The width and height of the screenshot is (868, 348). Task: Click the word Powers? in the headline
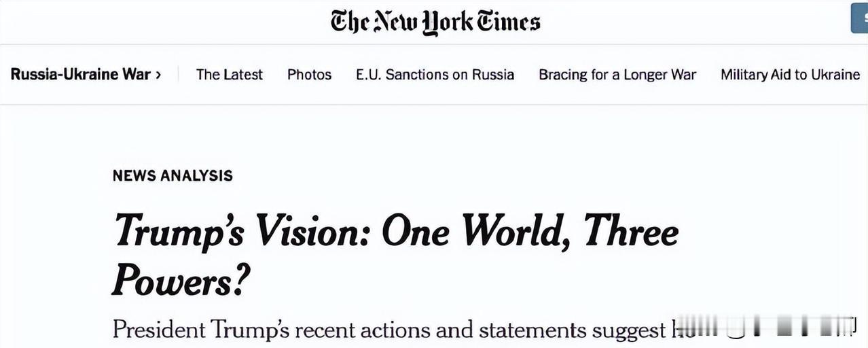[181, 280]
